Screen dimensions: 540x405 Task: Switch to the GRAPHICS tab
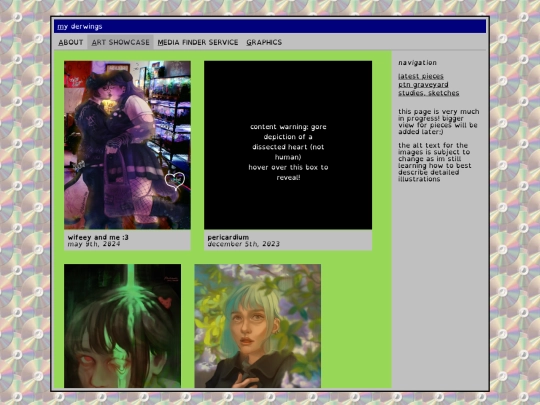click(x=264, y=42)
